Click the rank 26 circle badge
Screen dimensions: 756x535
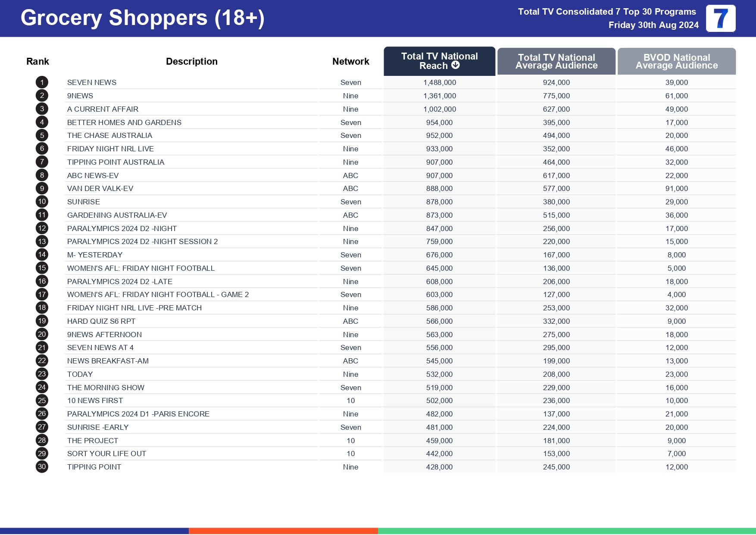(x=42, y=414)
